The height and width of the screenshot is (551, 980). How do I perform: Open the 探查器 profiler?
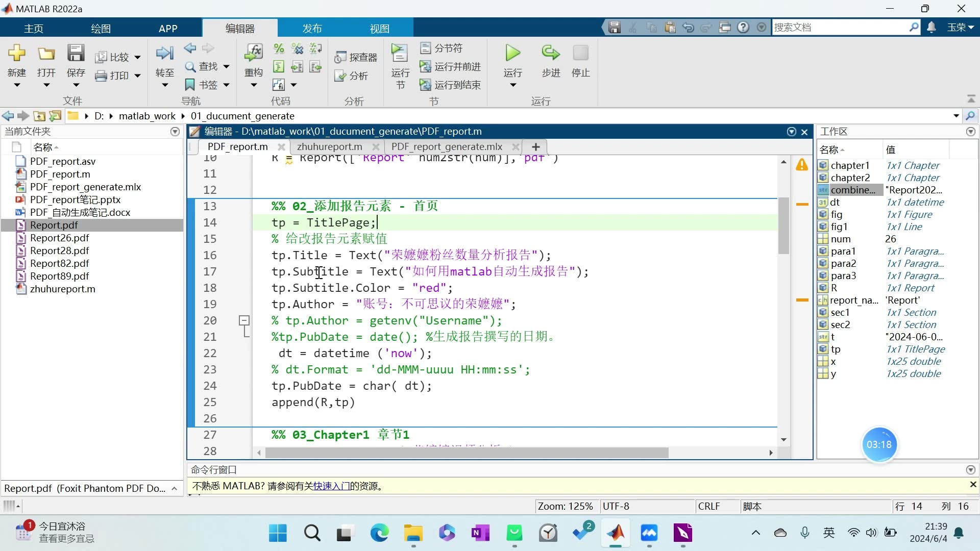356,57
